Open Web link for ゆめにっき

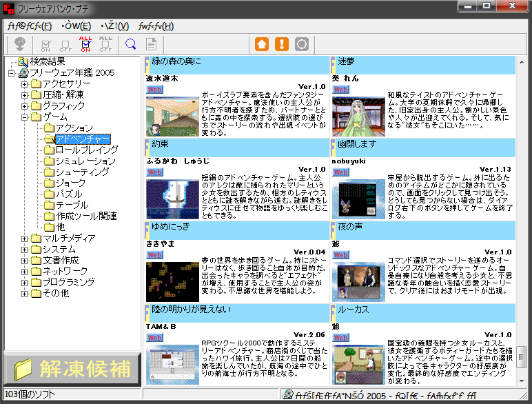point(155,255)
